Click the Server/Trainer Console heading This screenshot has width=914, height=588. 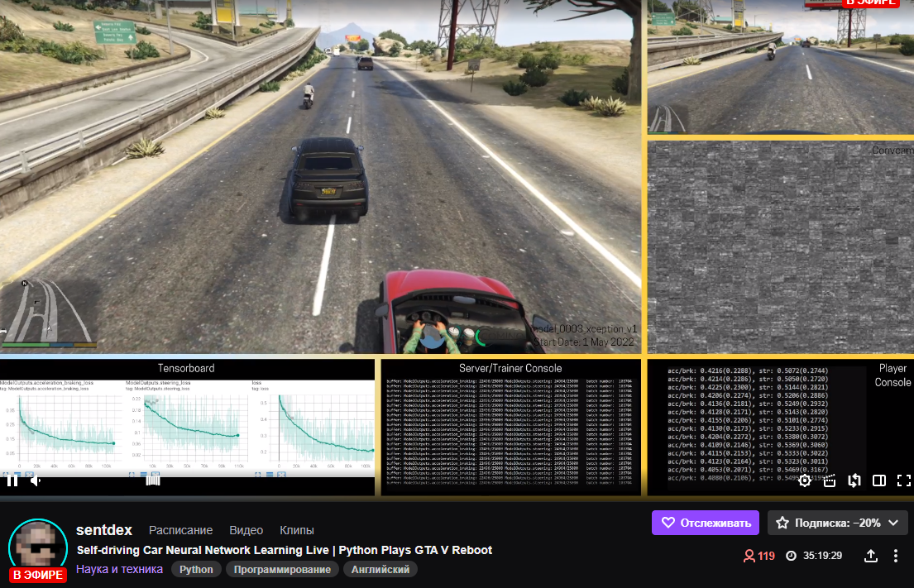[x=510, y=368]
